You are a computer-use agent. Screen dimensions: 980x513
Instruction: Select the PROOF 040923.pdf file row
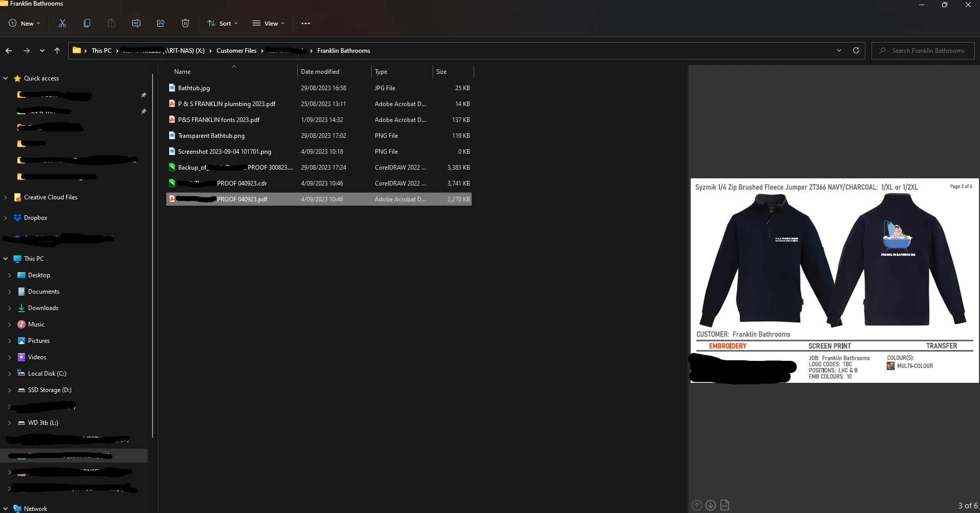(x=319, y=199)
